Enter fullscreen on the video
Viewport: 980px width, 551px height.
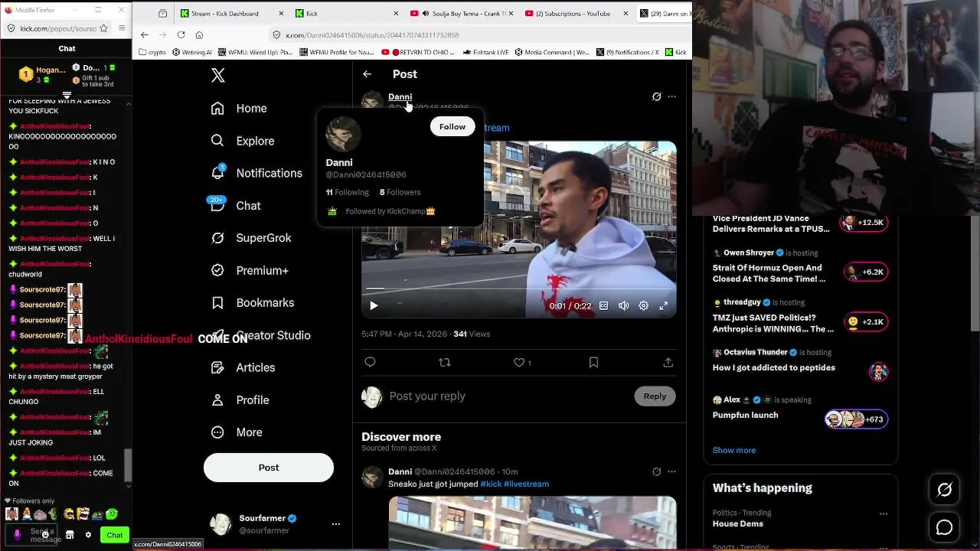pos(664,305)
